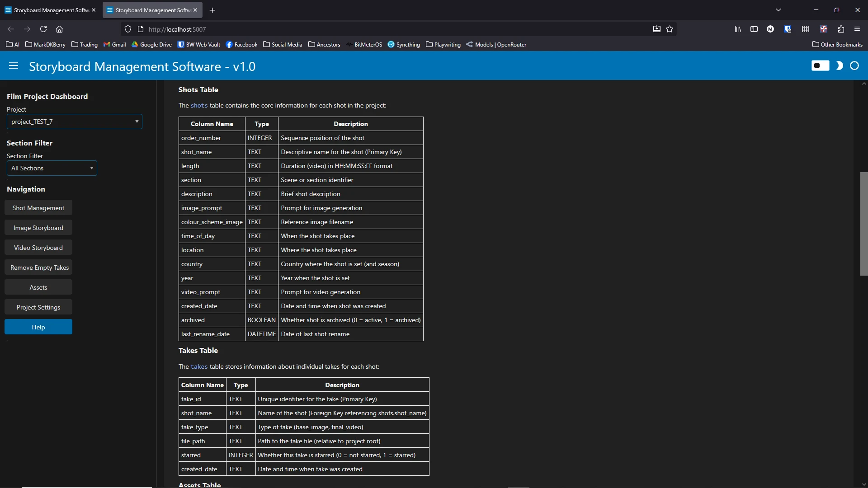This screenshot has width=868, height=488.
Task: Click the shots link in the Shots Table description
Action: (199, 105)
